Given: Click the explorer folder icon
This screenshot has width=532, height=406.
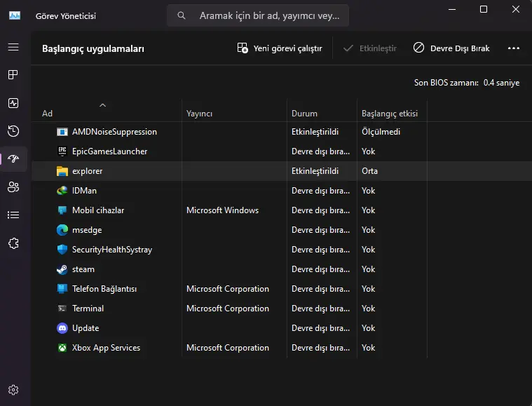Looking at the screenshot, I should [62, 171].
